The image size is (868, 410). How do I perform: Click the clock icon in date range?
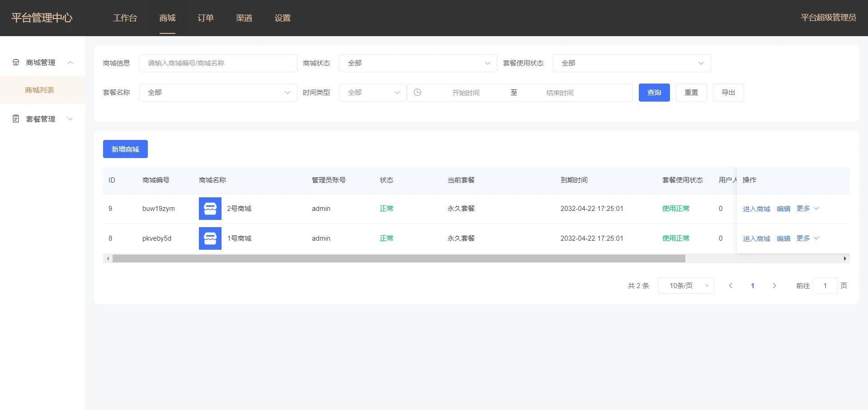pyautogui.click(x=417, y=93)
